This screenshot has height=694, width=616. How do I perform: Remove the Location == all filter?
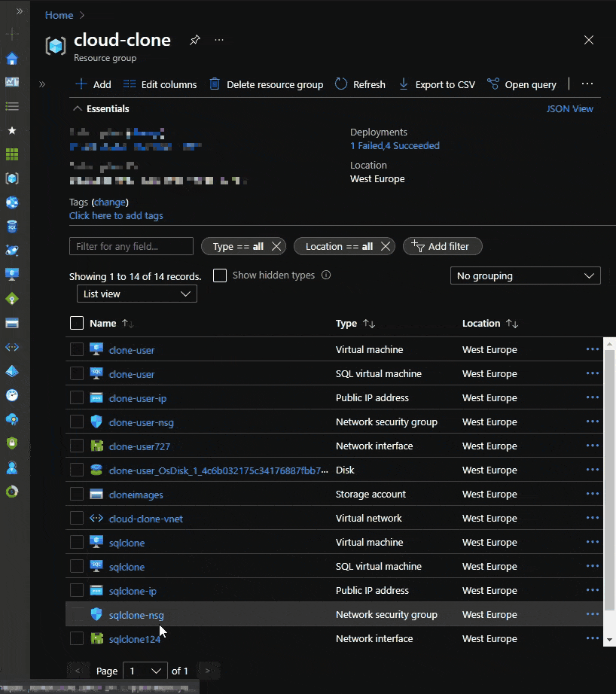(386, 247)
